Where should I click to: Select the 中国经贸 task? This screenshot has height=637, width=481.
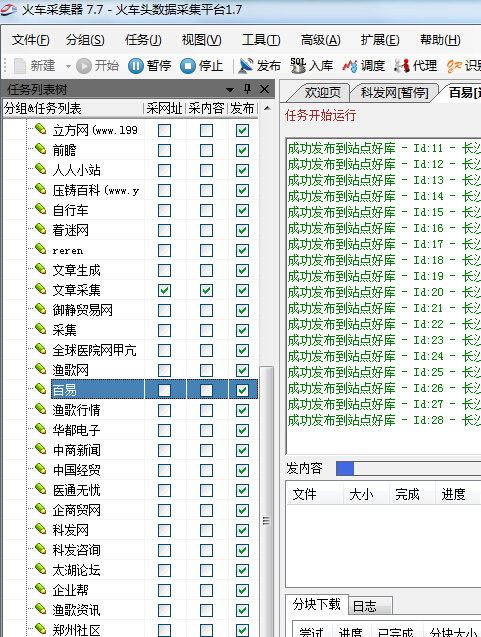[x=76, y=470]
